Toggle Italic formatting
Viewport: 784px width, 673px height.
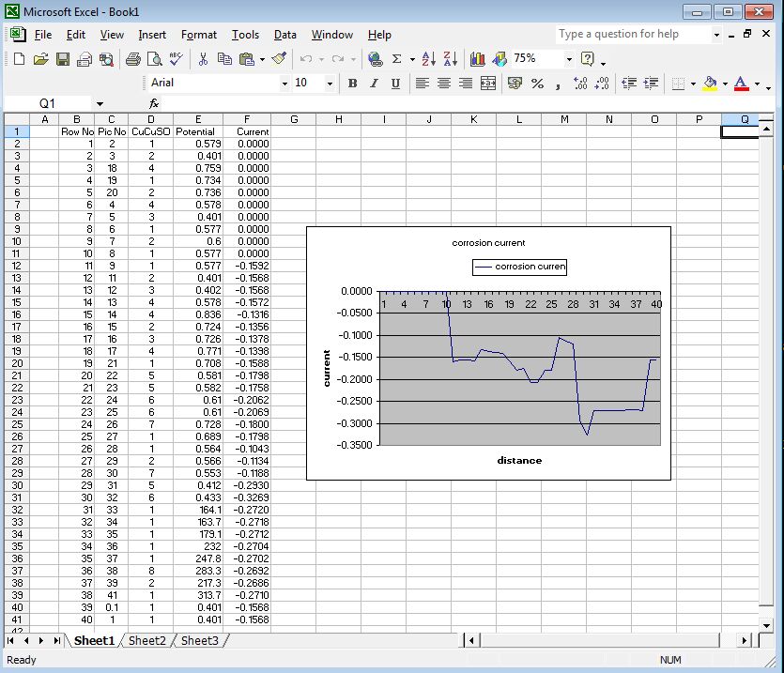(x=374, y=83)
